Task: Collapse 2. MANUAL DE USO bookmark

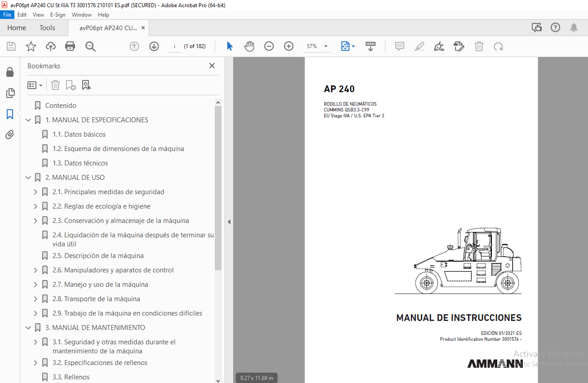Action: point(28,178)
